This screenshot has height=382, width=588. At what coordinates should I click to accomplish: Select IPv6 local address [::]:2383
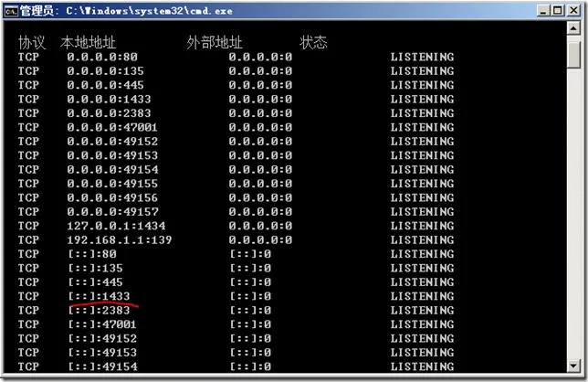coord(99,311)
